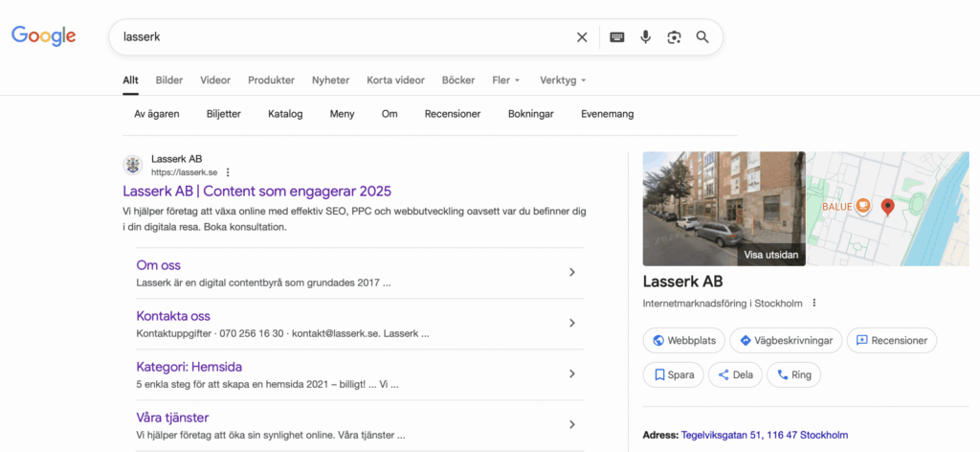Open the Fler dropdown menu
Screen dimensions: 980x452
coord(505,80)
